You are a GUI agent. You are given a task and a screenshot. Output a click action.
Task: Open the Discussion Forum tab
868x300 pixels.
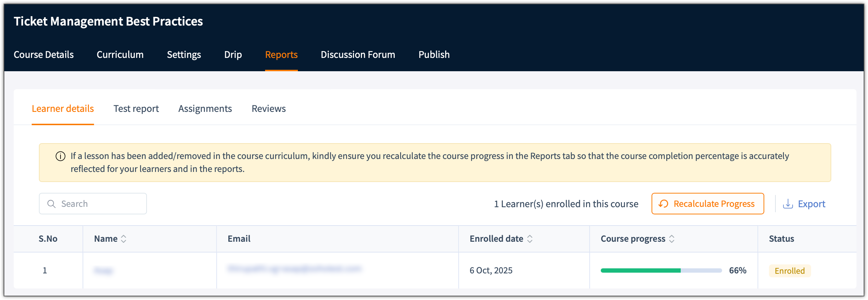[x=358, y=55]
